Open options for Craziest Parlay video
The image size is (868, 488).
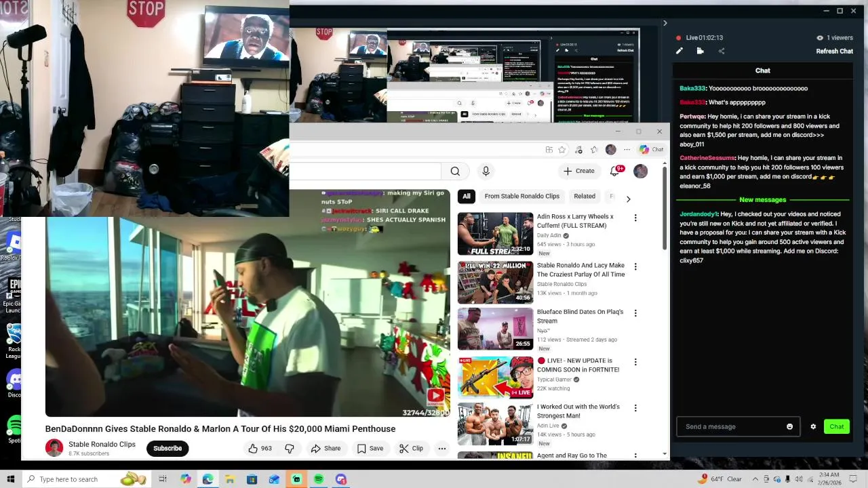tap(635, 267)
